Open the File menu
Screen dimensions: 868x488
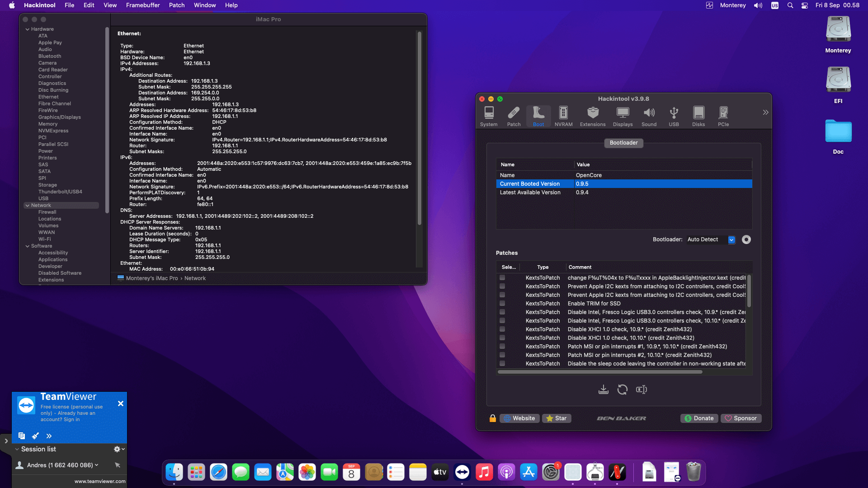click(x=69, y=5)
